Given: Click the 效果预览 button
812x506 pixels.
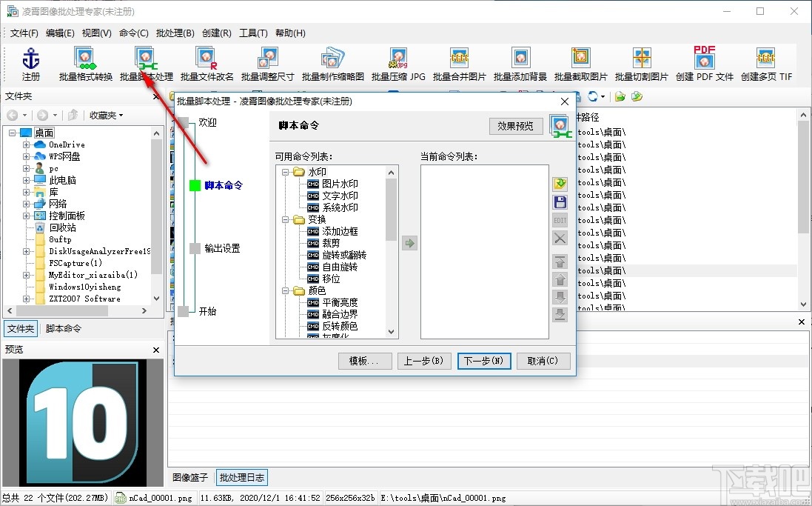Looking at the screenshot, I should click(x=516, y=125).
